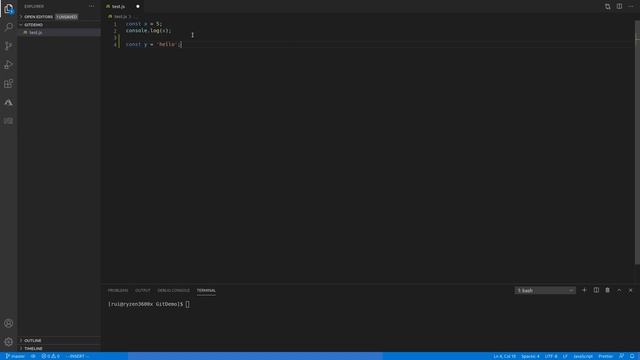Click the 1 unsaved badge in Open Editors
640x360 pixels.
click(67, 17)
